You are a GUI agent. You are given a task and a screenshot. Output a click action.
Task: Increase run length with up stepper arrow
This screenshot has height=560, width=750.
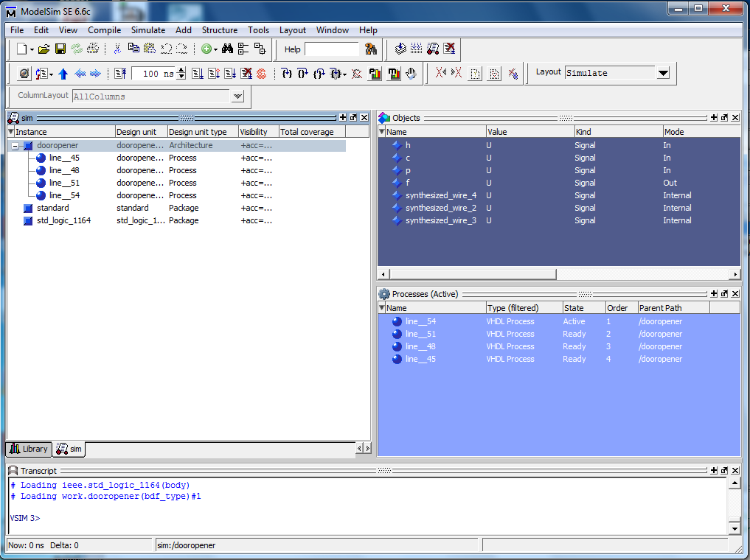point(181,70)
